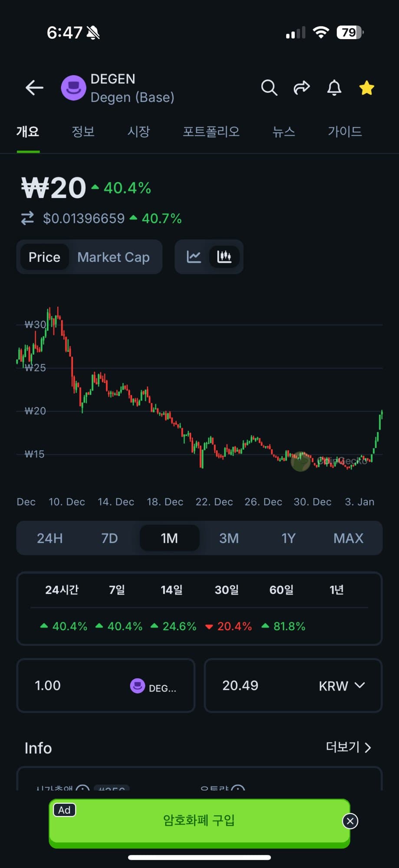Viewport: 399px width, 868px height.
Task: Tap the 암호화폐 구입 button
Action: [199, 821]
